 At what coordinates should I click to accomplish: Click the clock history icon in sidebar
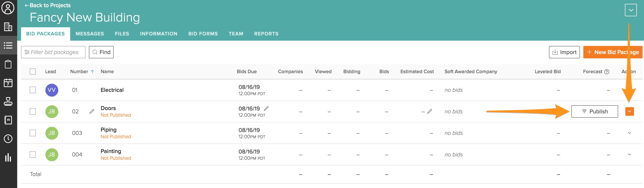[8, 138]
